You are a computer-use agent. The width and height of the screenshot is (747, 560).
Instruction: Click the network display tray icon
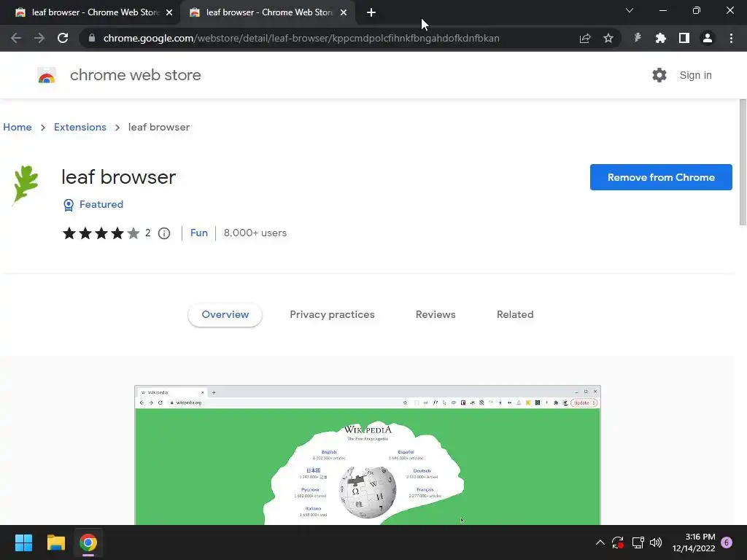coord(638,542)
